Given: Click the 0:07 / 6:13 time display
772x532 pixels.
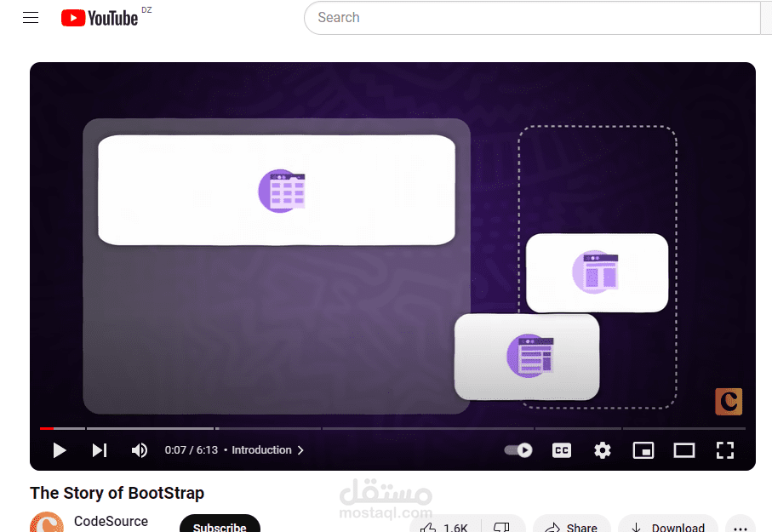Looking at the screenshot, I should pos(191,450).
